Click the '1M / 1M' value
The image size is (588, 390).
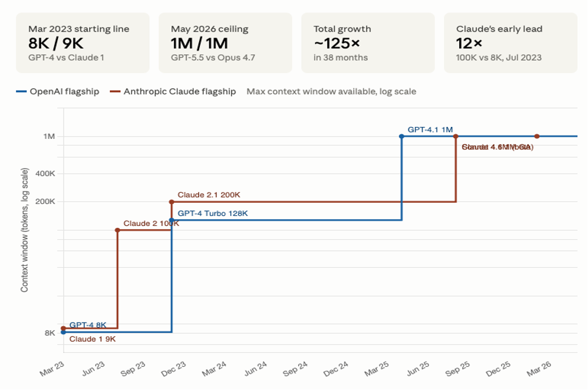coord(199,44)
